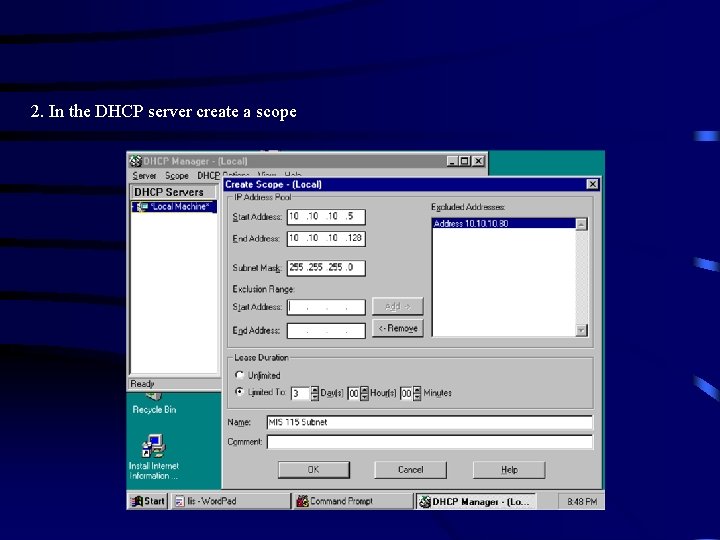Image resolution: width=720 pixels, height=540 pixels.
Task: Click the Add button for exclusion range
Action: pyautogui.click(x=398, y=306)
